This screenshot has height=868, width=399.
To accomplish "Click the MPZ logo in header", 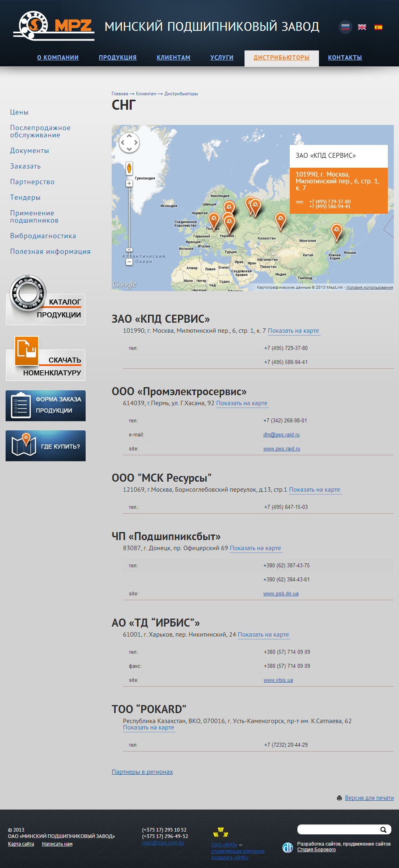I will [x=54, y=26].
